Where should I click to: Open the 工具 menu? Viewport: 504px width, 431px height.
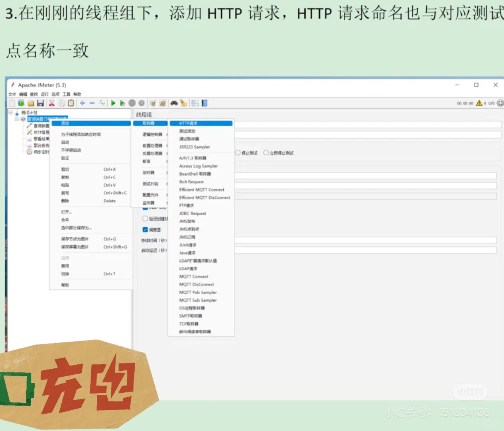pos(66,94)
